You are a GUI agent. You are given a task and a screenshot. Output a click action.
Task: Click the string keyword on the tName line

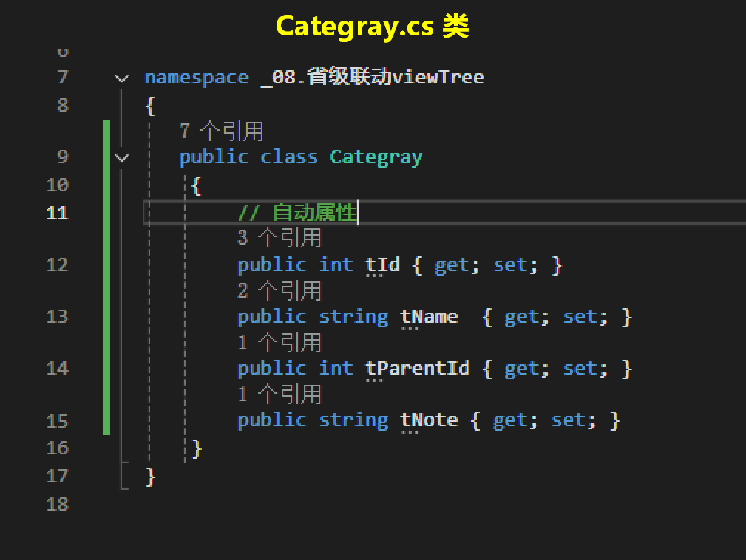pyautogui.click(x=353, y=317)
